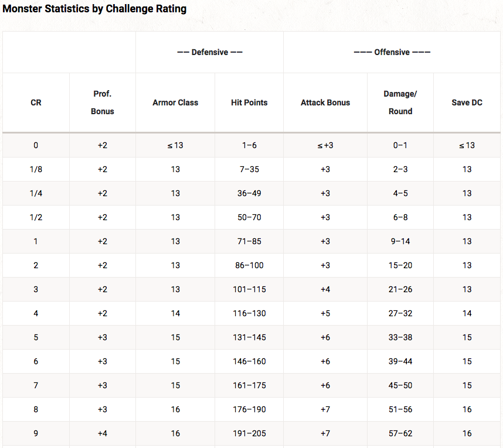Image resolution: width=503 pixels, height=448 pixels.
Task: Click the Damage/Round column header
Action: pos(400,102)
